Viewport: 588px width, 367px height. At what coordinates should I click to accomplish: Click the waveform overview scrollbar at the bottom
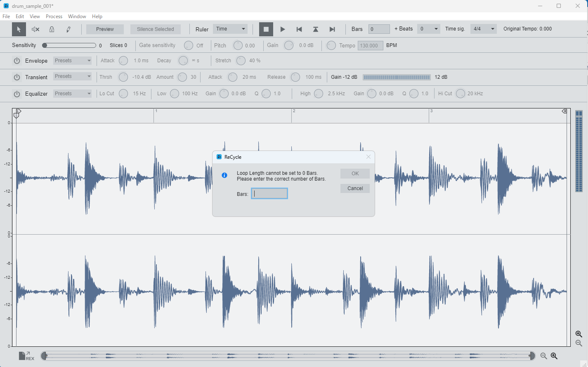288,356
